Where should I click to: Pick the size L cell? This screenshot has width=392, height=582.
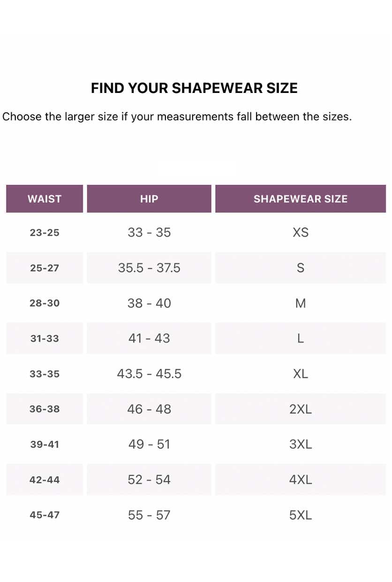click(x=301, y=338)
